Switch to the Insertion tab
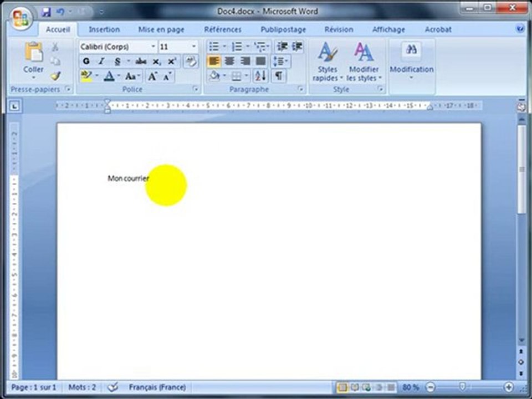532x399 pixels. point(104,29)
